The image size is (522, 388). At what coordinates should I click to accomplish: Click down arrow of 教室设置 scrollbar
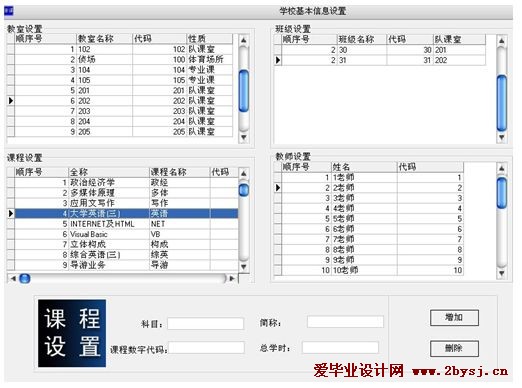tap(244, 137)
